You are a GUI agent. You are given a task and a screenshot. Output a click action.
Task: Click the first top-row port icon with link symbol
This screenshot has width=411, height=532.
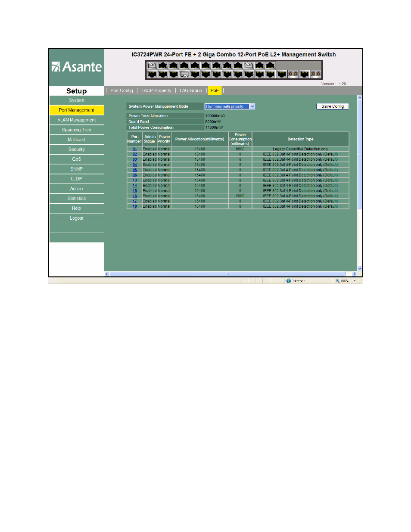point(152,65)
